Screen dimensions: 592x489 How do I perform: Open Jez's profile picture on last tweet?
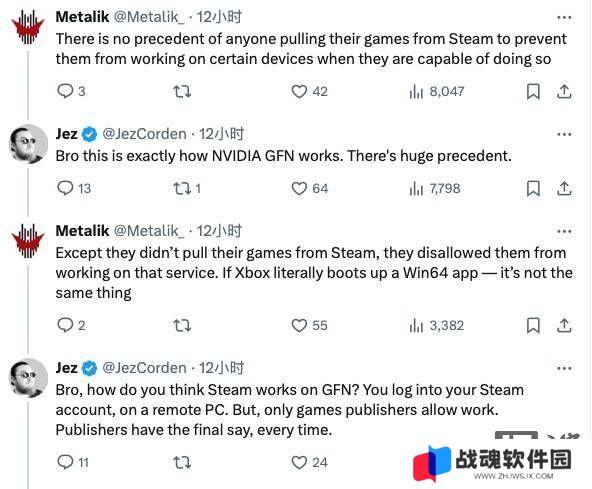tap(28, 378)
